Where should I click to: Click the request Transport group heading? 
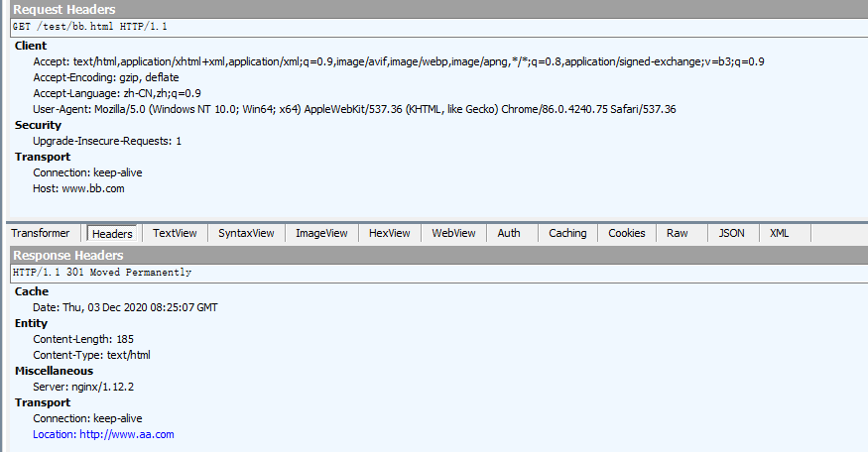point(43,158)
